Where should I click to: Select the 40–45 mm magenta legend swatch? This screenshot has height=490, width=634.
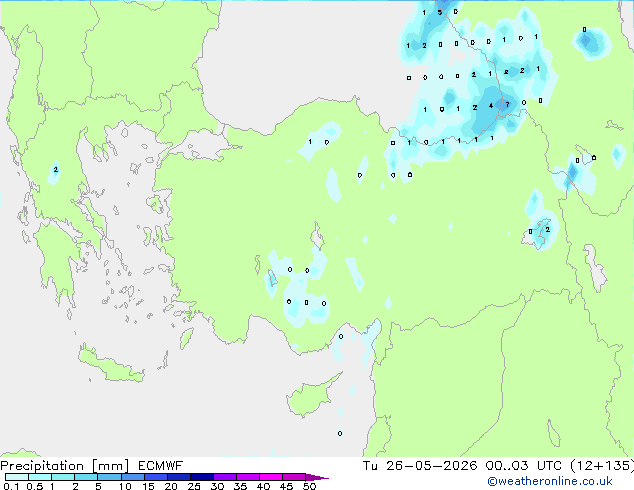(x=271, y=477)
